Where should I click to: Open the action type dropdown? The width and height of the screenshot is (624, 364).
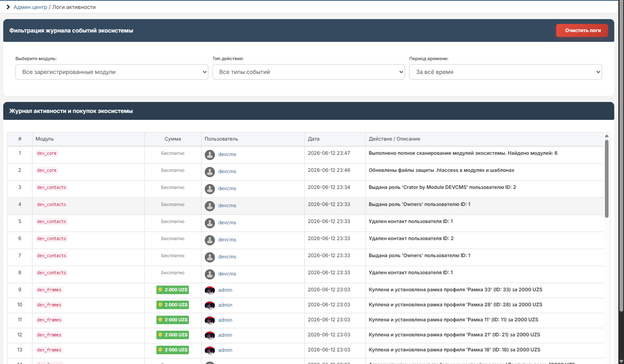[x=309, y=72]
